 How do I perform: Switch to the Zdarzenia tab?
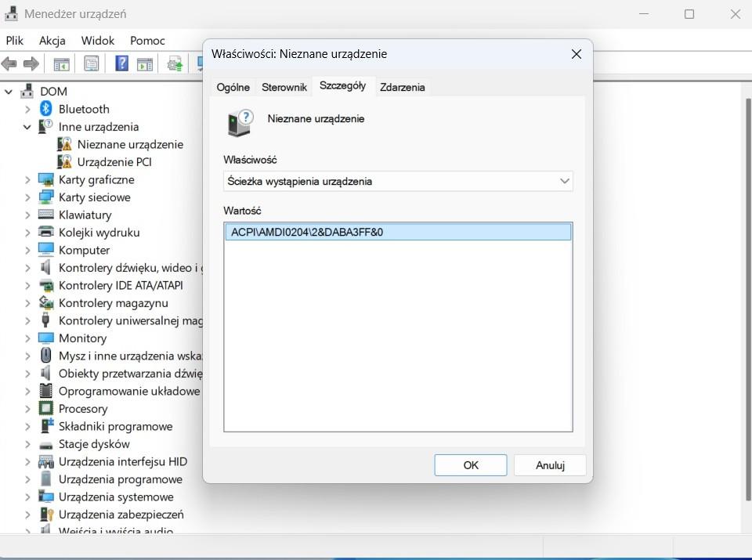pos(402,87)
